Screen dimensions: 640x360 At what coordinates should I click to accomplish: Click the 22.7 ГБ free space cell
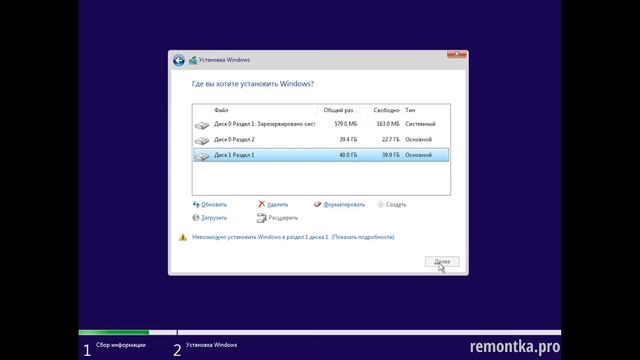coord(391,140)
